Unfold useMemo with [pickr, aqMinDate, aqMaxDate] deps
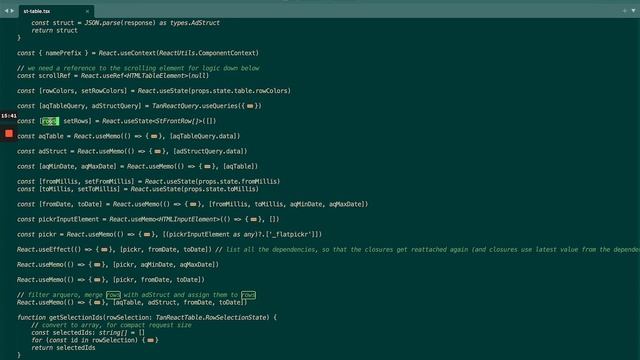The width and height of the screenshot is (640, 360). tap(97, 264)
